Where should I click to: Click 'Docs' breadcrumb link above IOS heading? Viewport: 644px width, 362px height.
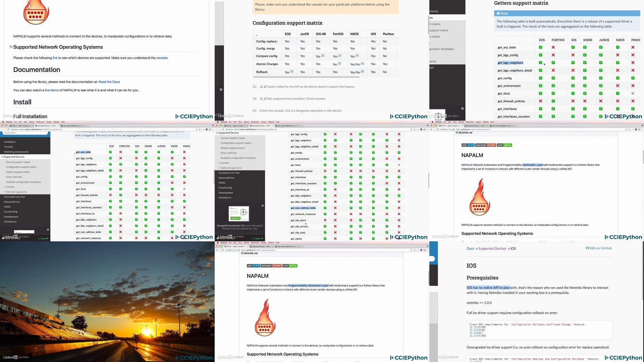pos(470,248)
